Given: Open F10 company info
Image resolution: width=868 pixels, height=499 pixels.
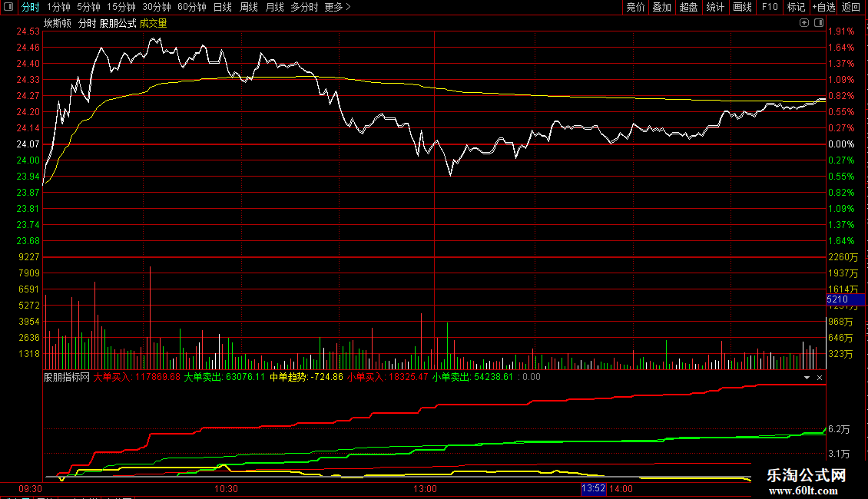Looking at the screenshot, I should pyautogui.click(x=770, y=7).
